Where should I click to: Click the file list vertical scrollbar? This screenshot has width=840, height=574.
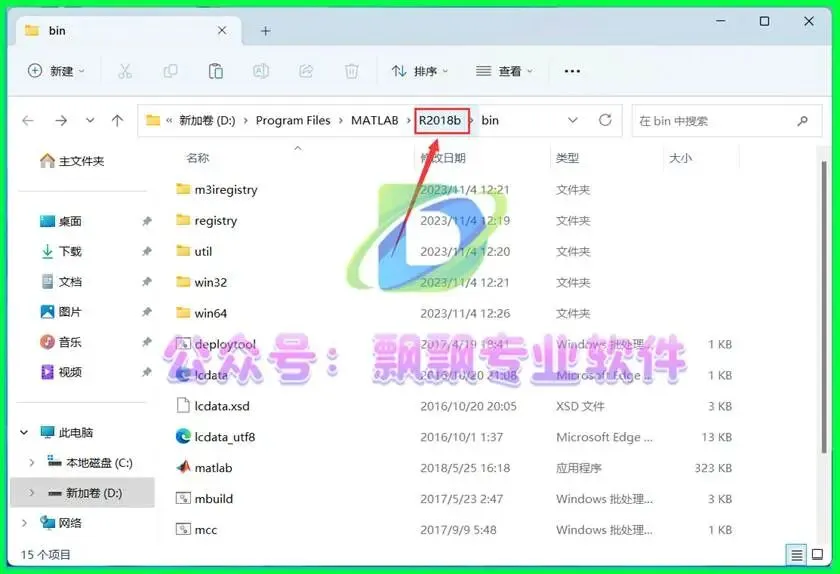click(824, 308)
